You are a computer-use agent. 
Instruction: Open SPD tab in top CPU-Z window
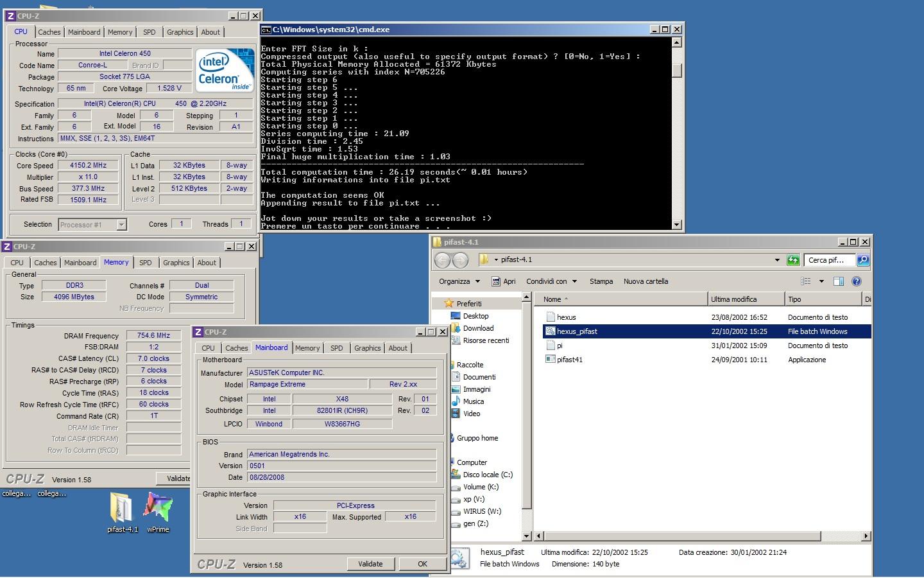coord(149,32)
